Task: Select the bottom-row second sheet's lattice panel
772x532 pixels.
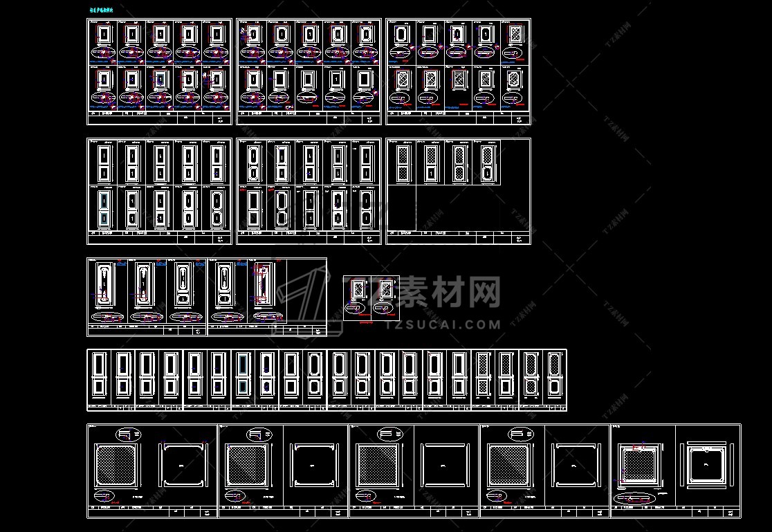Action: tap(247, 465)
